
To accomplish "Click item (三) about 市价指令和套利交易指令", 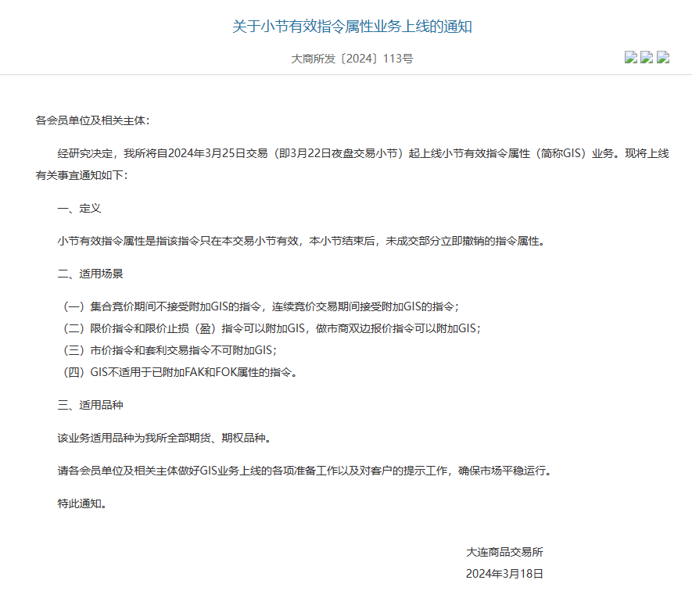I will point(169,350).
